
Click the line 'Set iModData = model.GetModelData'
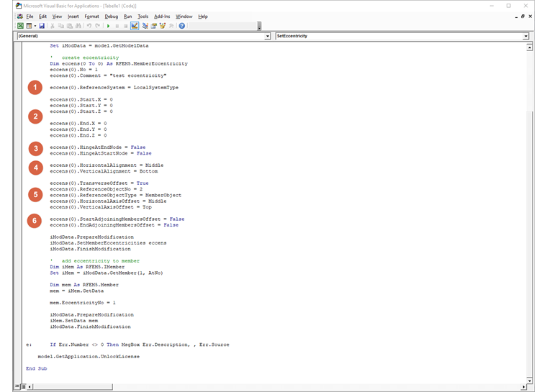pos(99,46)
